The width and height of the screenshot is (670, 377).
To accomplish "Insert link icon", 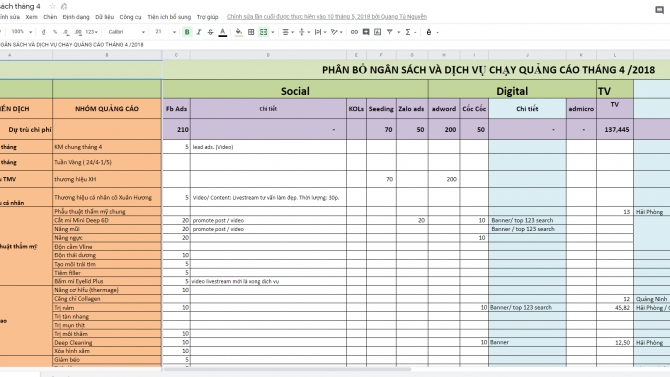I will click(354, 32).
